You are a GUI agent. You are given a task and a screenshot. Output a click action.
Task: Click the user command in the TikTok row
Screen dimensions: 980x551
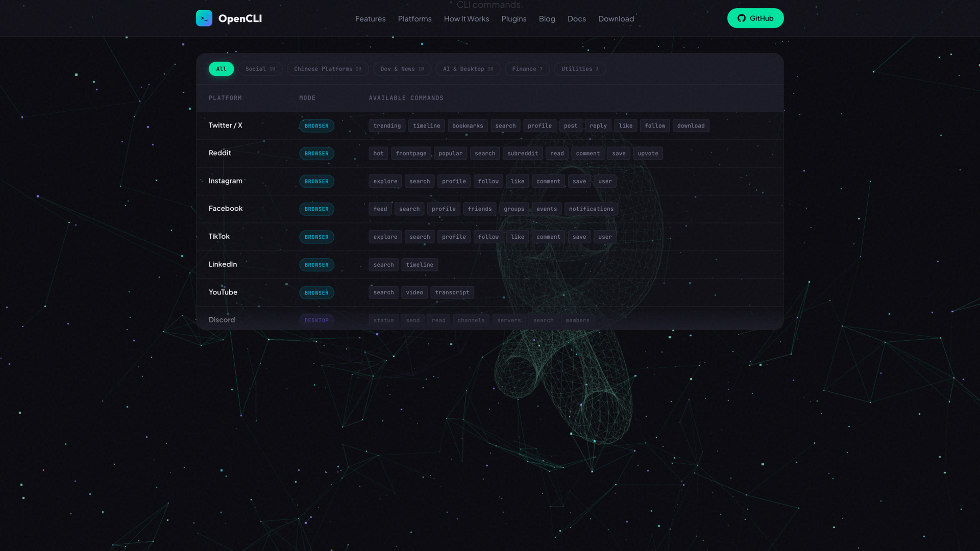605,237
